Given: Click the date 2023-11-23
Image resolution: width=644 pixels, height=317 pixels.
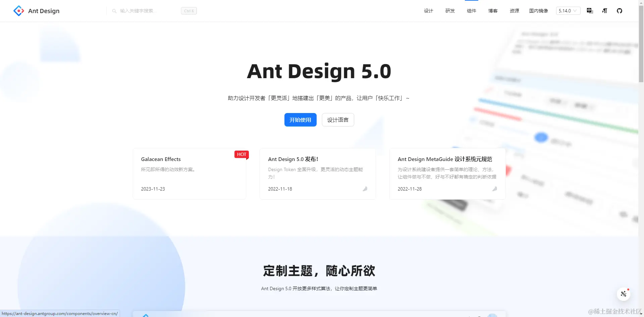Looking at the screenshot, I should (153, 189).
